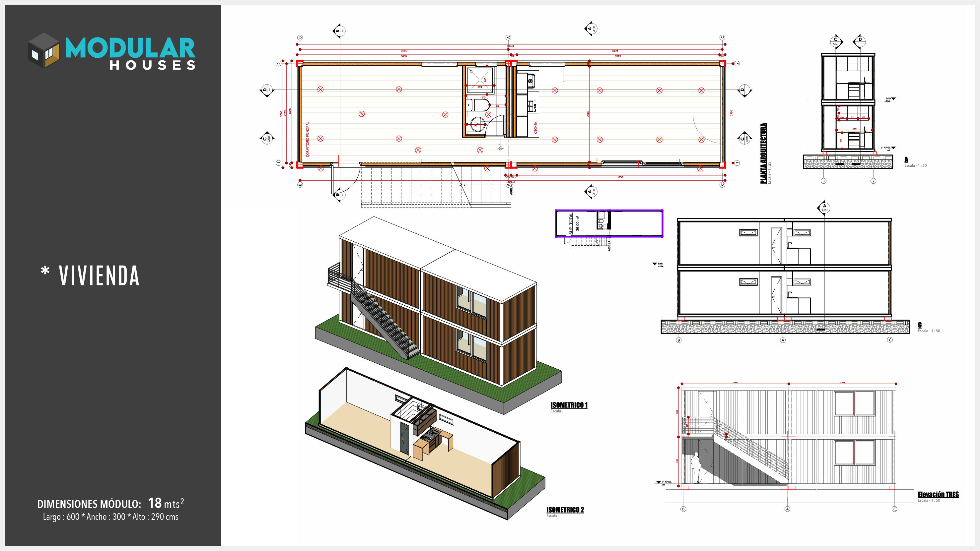The image size is (980, 551).
Task: Click the VIVIENDA heading
Action: [x=99, y=276]
